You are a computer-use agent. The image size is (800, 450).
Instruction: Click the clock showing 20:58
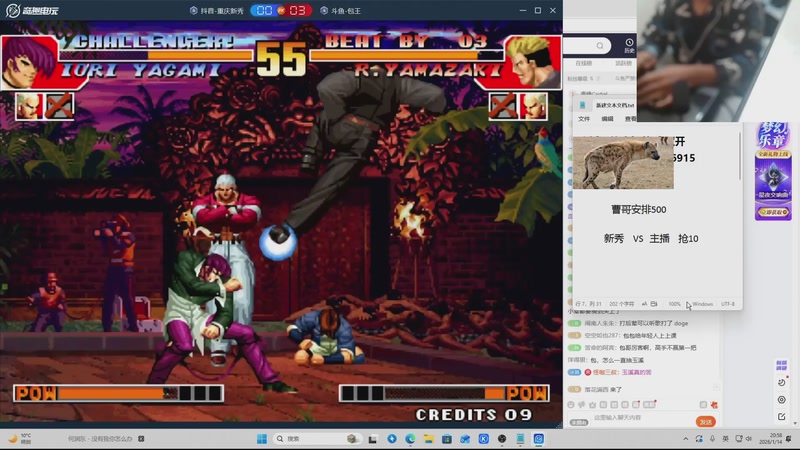(x=776, y=435)
